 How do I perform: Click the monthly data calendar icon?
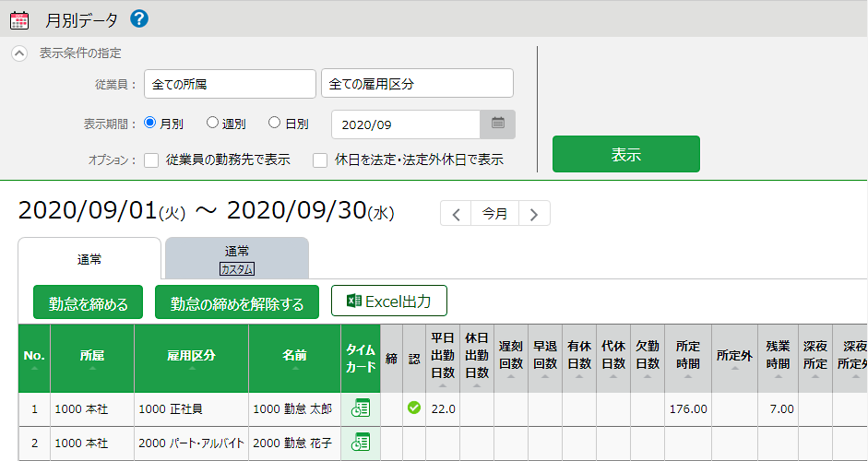pos(20,20)
